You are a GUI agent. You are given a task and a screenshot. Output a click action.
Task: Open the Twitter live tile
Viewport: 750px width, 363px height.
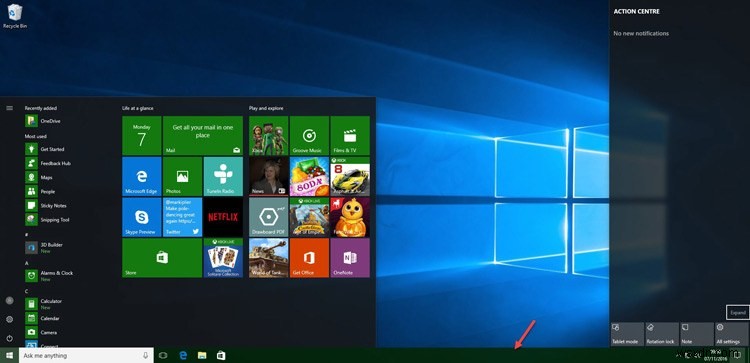[182, 217]
